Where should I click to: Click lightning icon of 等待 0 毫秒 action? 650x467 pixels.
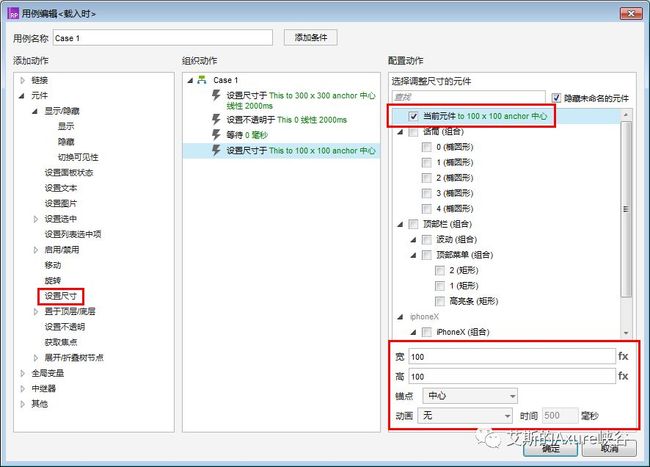(x=216, y=135)
